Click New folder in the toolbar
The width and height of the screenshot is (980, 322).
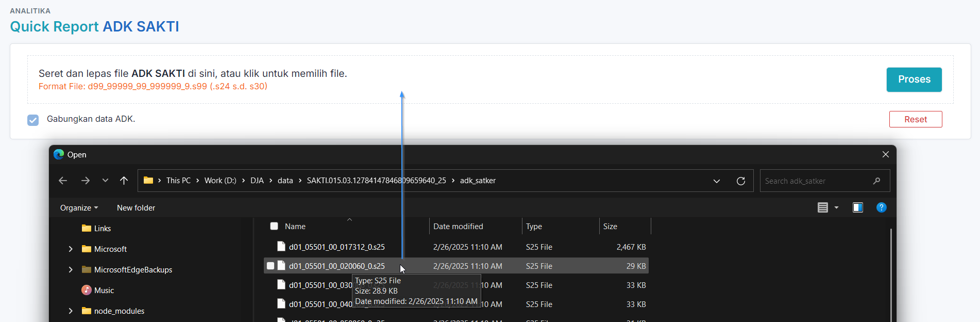point(136,207)
